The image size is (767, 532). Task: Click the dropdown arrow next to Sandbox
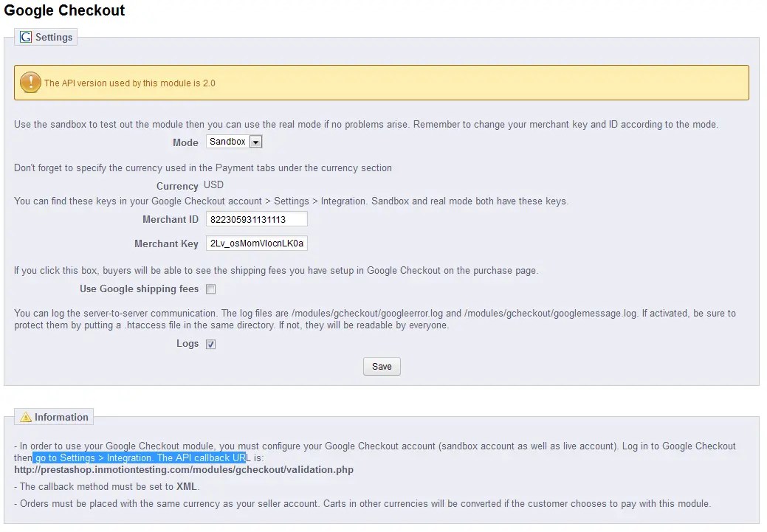255,141
